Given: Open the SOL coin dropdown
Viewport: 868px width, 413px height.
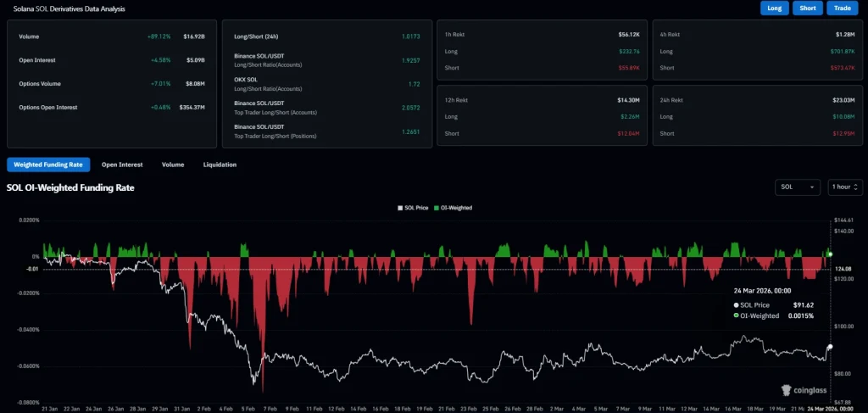Looking at the screenshot, I should (797, 187).
